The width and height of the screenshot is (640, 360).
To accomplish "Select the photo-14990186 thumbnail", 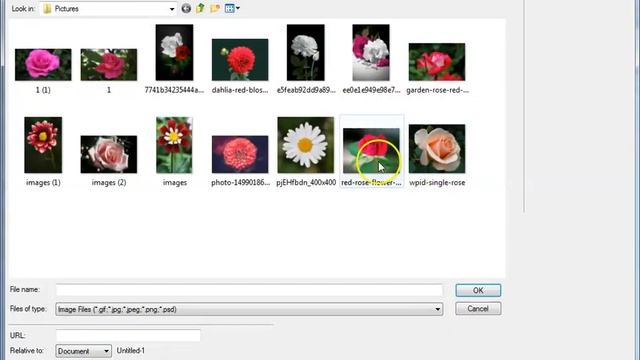I will click(x=240, y=154).
